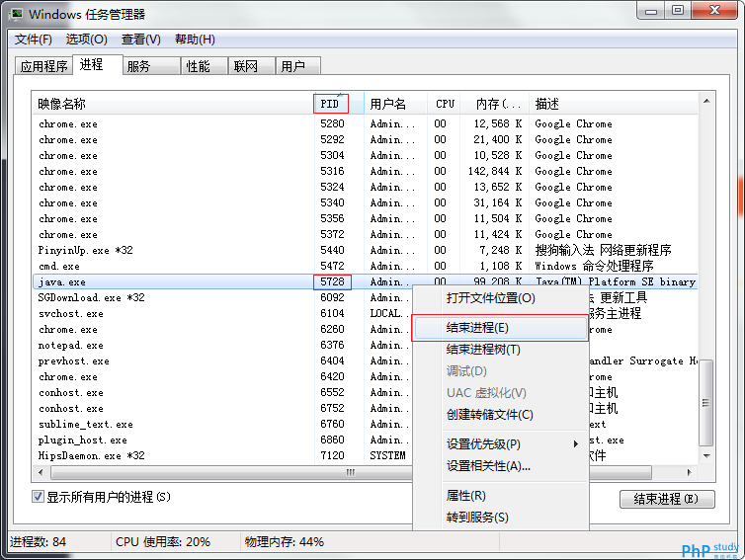Click the horizontal scrollbar right arrow
Image resolution: width=745 pixels, height=560 pixels.
690,472
